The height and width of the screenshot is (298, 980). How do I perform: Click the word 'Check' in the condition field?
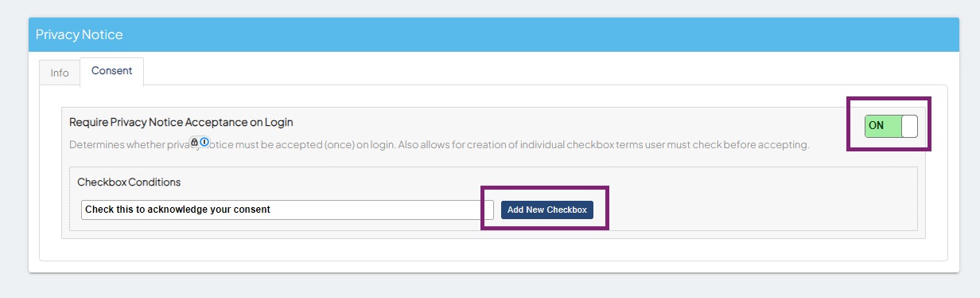(99, 210)
